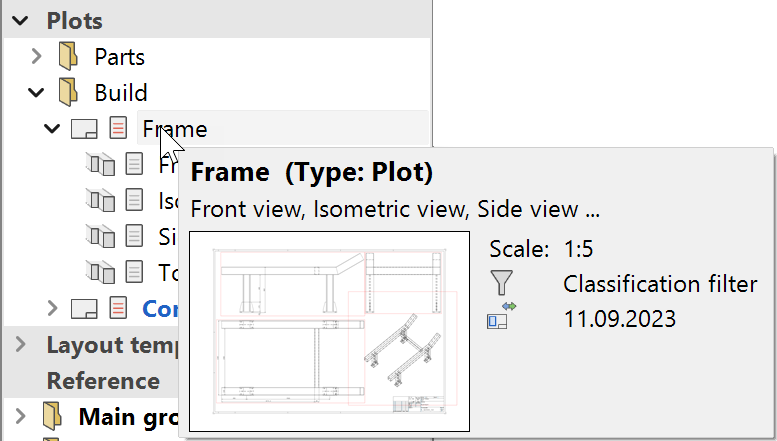Click the Front view row's view icon
The height and width of the screenshot is (441, 777).
(100, 165)
